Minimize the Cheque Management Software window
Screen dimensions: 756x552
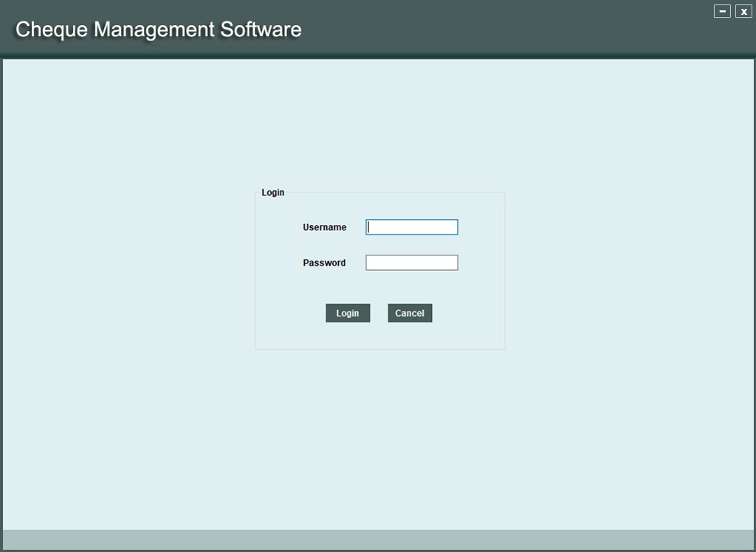click(722, 11)
